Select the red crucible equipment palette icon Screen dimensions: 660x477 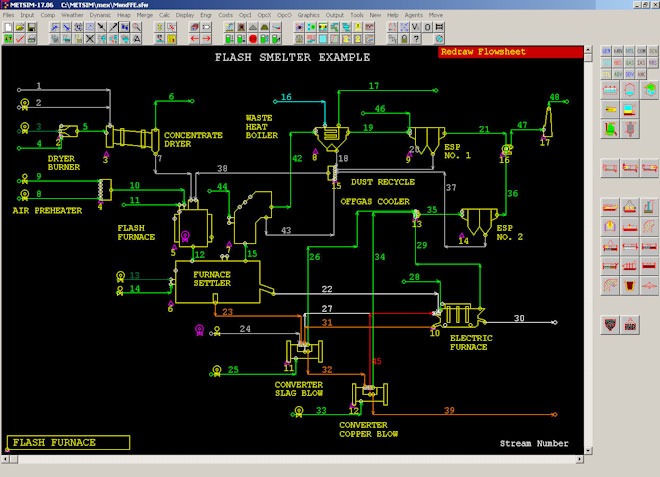coord(630,286)
